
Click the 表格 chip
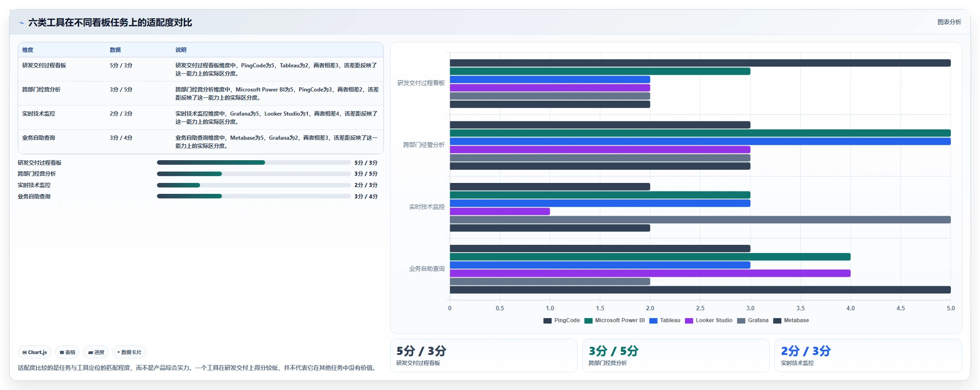[x=67, y=352]
